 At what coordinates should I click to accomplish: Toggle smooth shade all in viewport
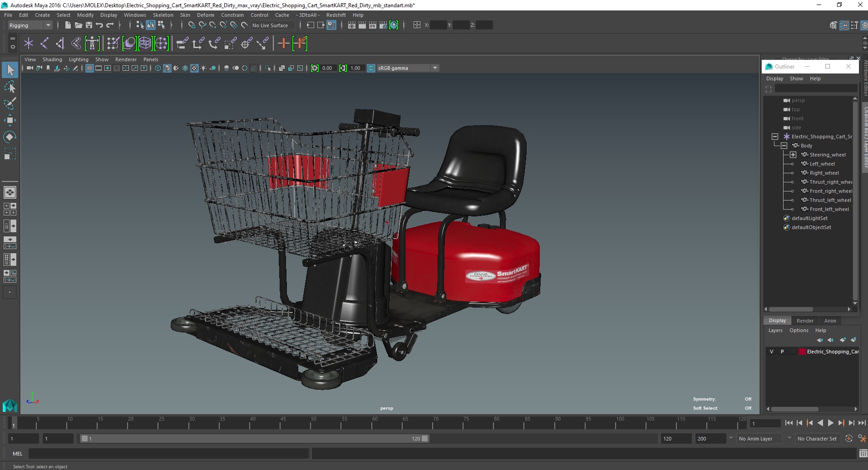[167, 68]
